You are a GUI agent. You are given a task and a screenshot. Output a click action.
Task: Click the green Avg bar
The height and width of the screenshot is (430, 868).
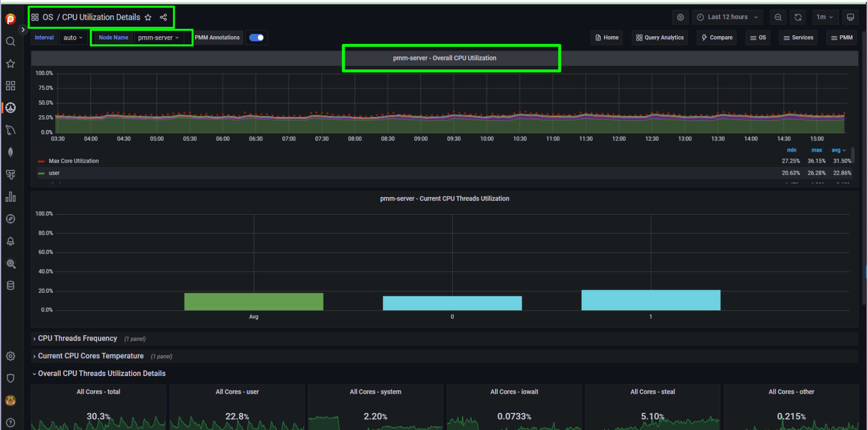(254, 302)
